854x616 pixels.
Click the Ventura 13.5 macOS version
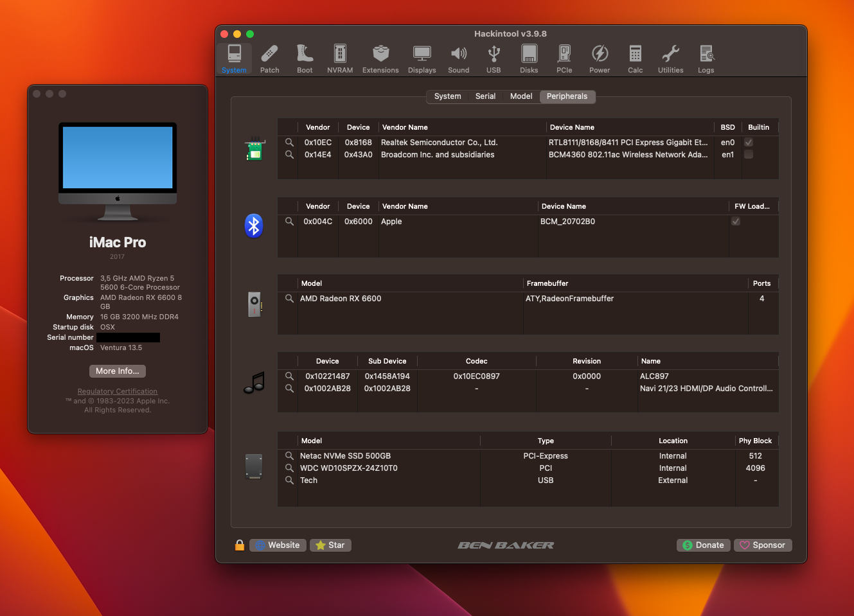(121, 348)
